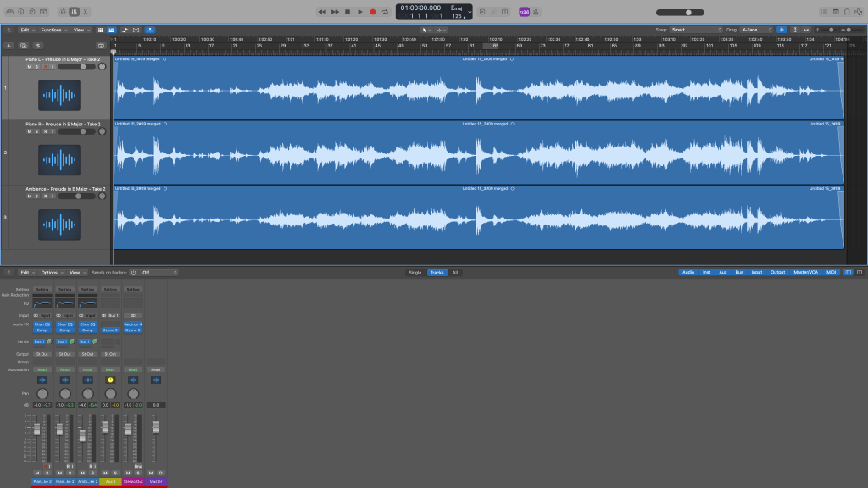Screen dimensions: 868x488
Task: Open the Functions menu in the tracks area
Action: [53, 30]
